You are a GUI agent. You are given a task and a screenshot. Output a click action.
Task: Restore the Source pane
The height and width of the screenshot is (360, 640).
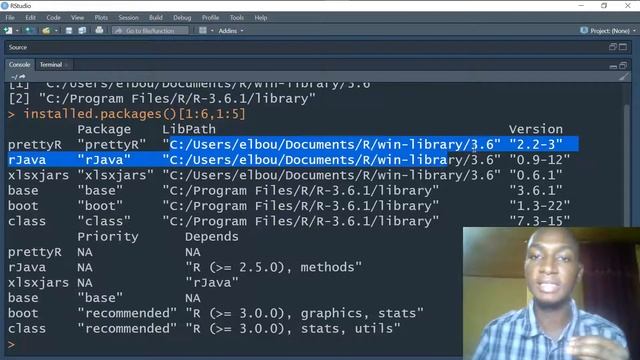613,47
